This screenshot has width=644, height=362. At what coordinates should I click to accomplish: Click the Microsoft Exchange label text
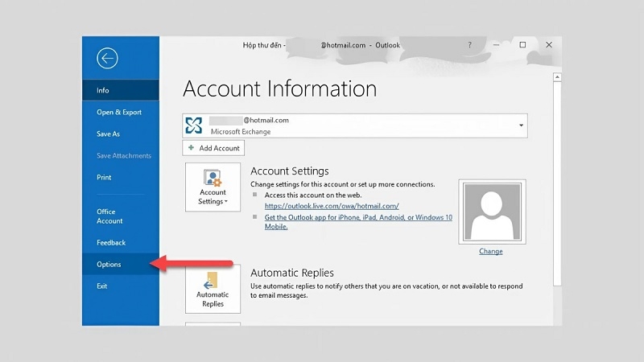point(241,132)
